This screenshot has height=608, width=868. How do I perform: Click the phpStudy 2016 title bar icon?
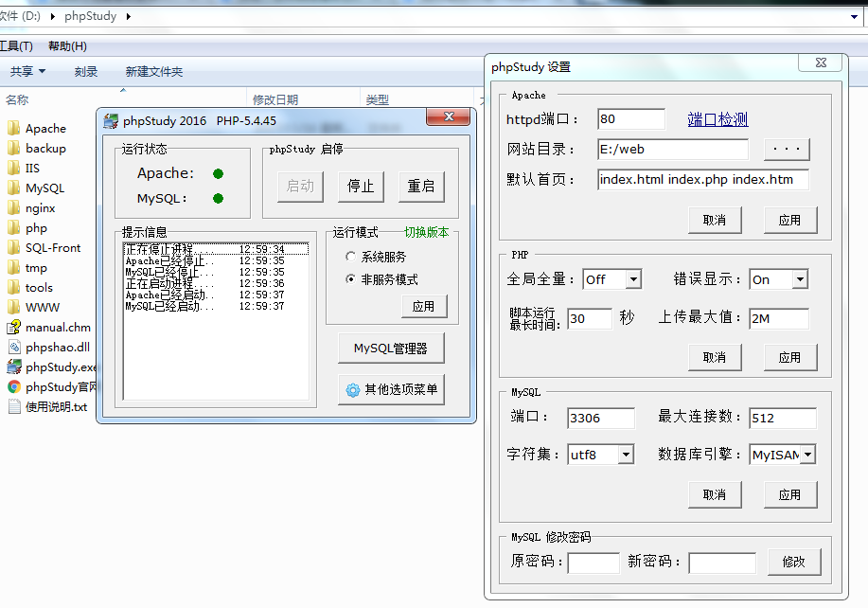(x=111, y=120)
